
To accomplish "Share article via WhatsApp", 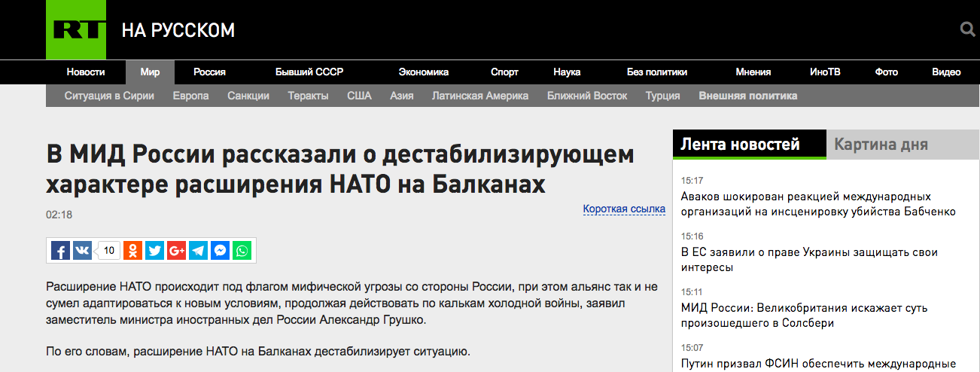I will tap(242, 251).
